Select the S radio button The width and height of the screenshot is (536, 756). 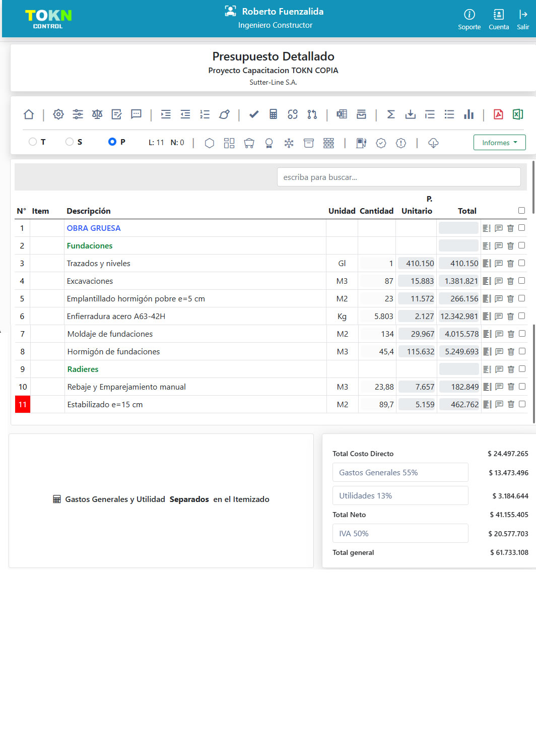pos(70,142)
